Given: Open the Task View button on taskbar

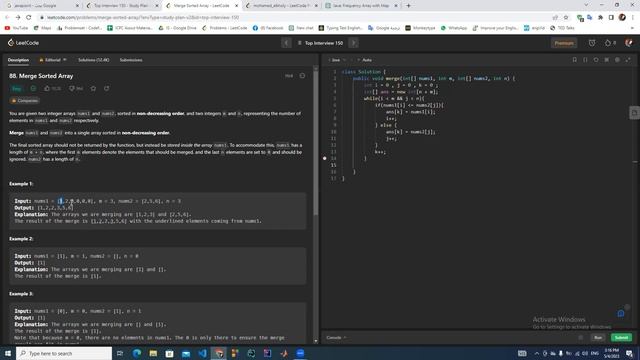Looking at the screenshot, I should [120, 353].
